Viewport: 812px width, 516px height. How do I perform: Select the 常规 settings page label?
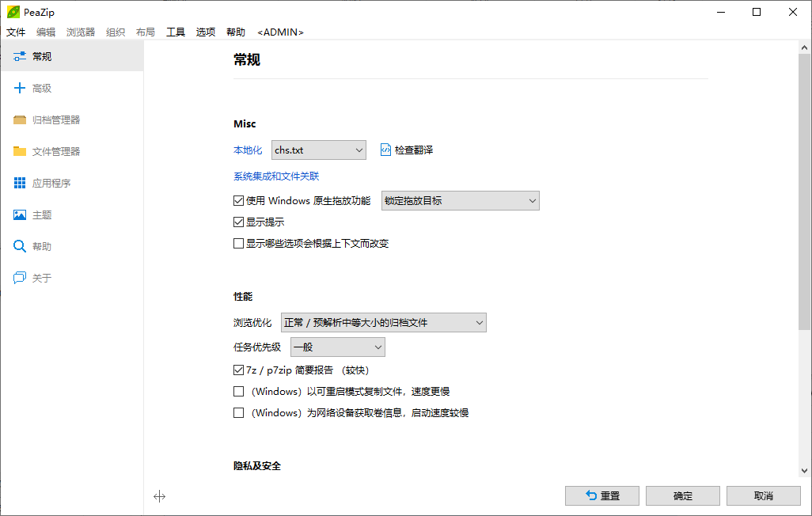pyautogui.click(x=42, y=56)
